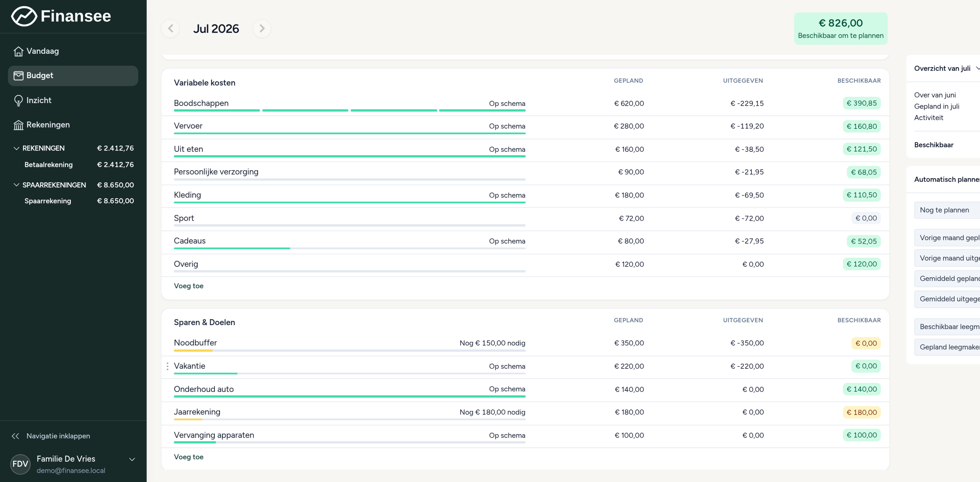Click Boodschappen progress bar
Image resolution: width=980 pixels, height=482 pixels.
click(350, 110)
